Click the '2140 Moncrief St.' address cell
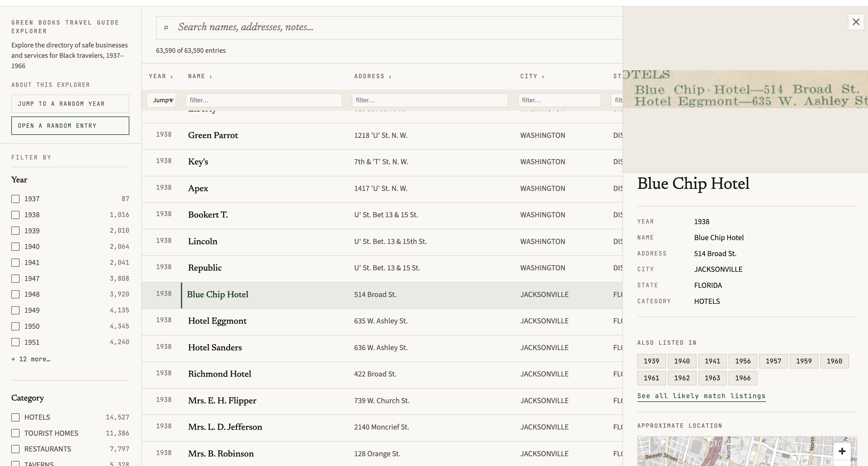 click(x=381, y=427)
